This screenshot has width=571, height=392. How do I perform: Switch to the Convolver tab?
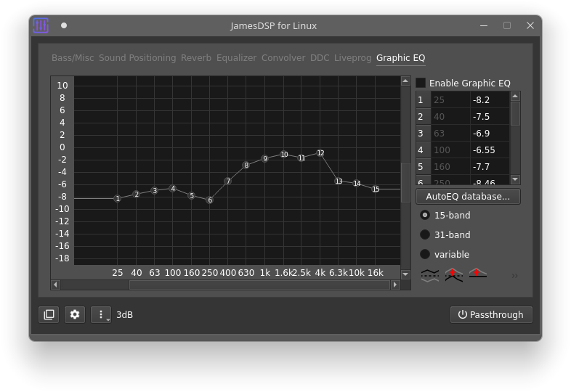point(283,58)
